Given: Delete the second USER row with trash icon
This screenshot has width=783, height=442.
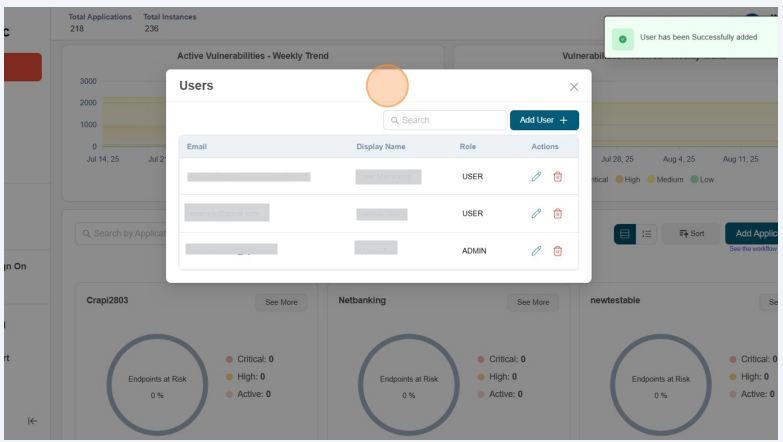Looking at the screenshot, I should click(x=558, y=213).
